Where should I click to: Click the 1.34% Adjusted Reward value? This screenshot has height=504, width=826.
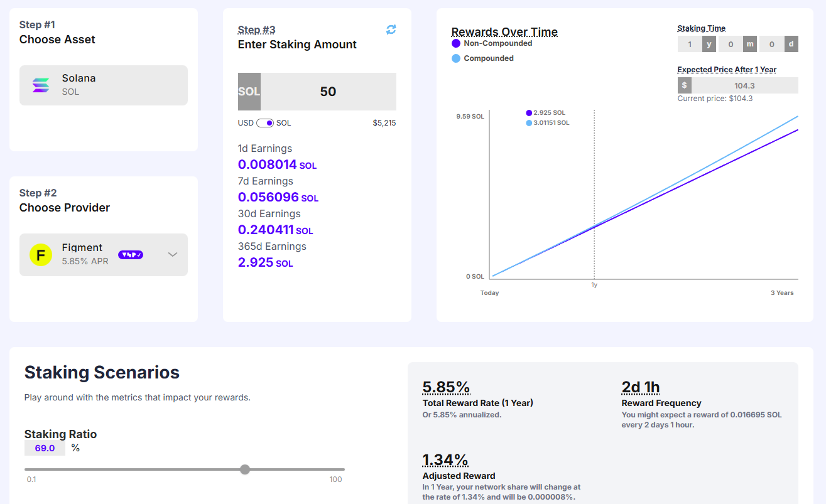pyautogui.click(x=445, y=460)
